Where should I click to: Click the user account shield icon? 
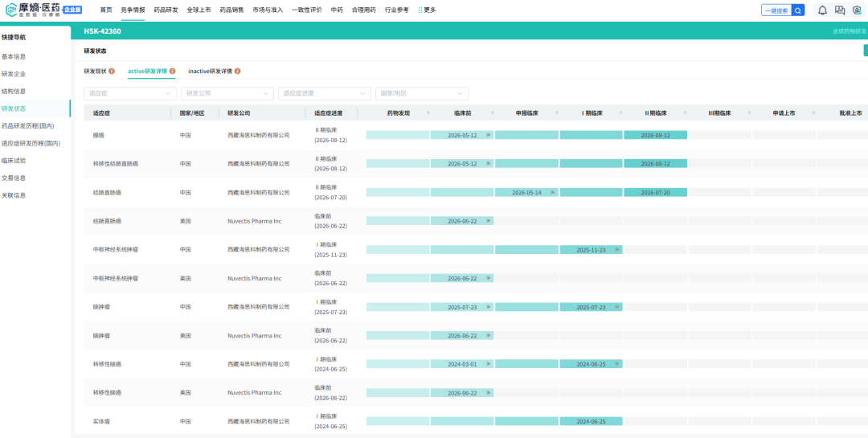tap(857, 10)
